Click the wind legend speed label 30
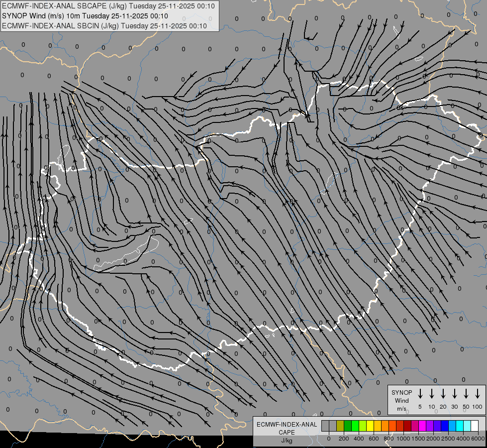487x448 pixels. (454, 407)
